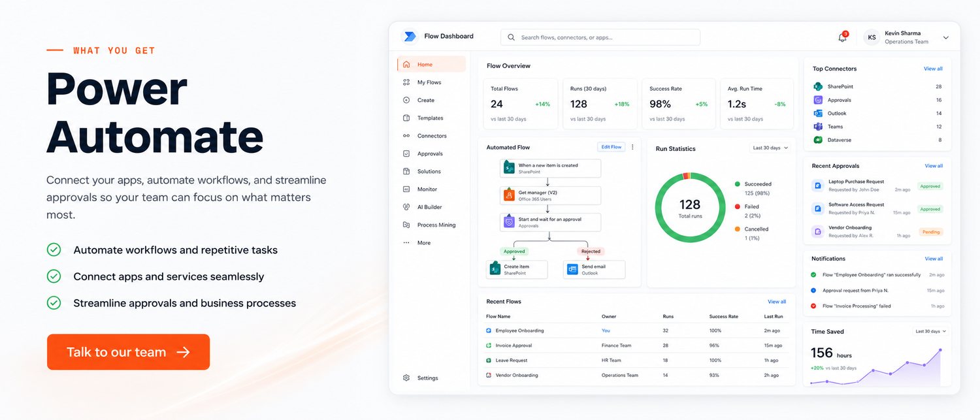Image resolution: width=980 pixels, height=420 pixels.
Task: Open Approvals in the sidebar menu
Action: tap(430, 153)
